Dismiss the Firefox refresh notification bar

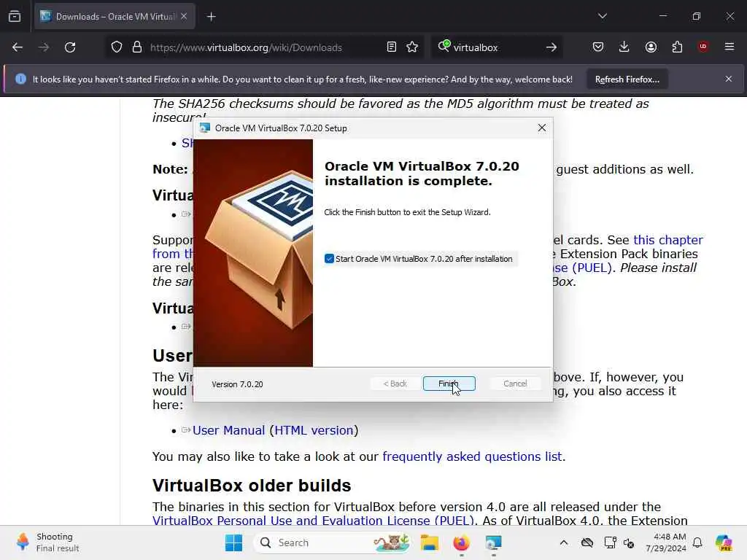click(x=729, y=79)
